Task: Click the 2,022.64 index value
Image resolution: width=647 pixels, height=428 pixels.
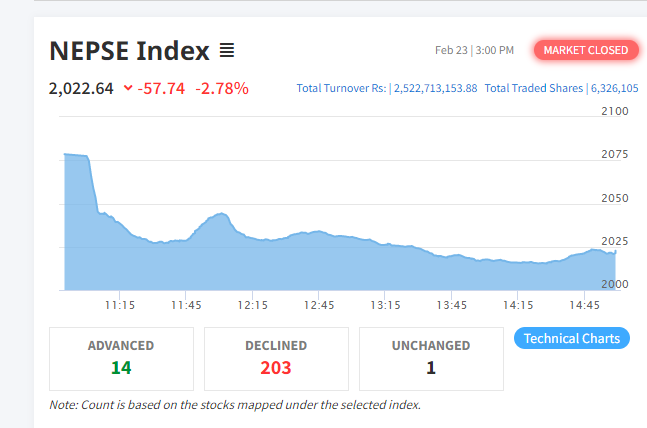Action: [81, 88]
